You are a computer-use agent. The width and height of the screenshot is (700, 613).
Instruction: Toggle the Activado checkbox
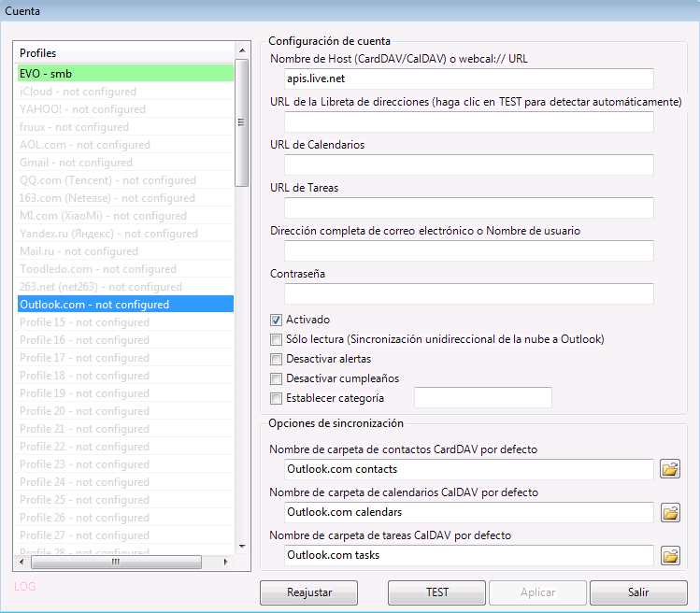coord(276,320)
